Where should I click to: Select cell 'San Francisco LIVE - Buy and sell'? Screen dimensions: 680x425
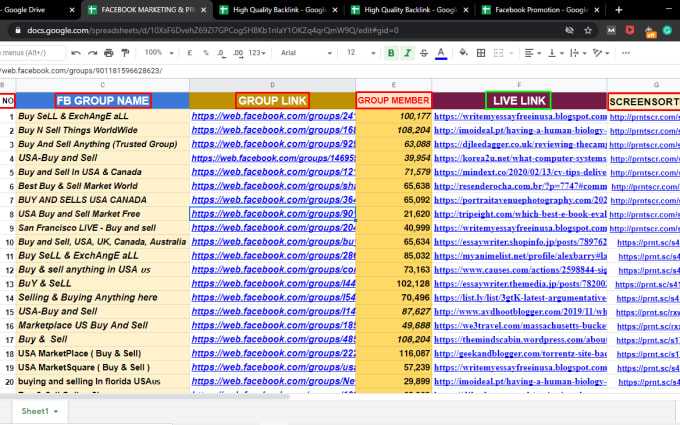point(103,228)
